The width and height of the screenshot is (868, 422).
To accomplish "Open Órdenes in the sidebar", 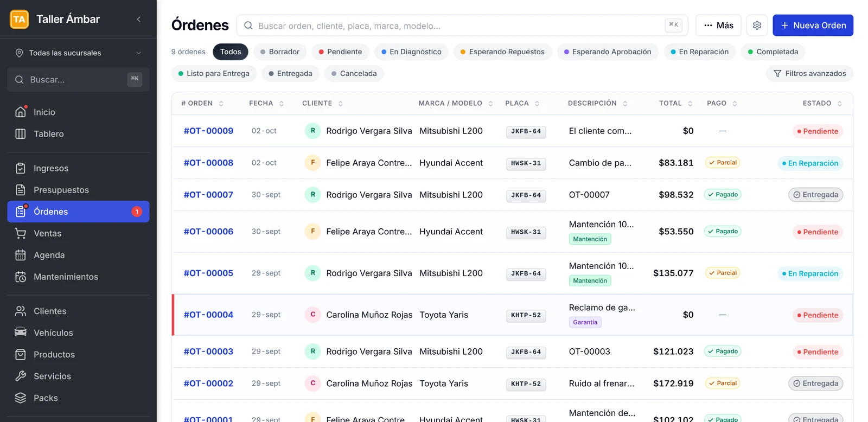I will pyautogui.click(x=78, y=212).
